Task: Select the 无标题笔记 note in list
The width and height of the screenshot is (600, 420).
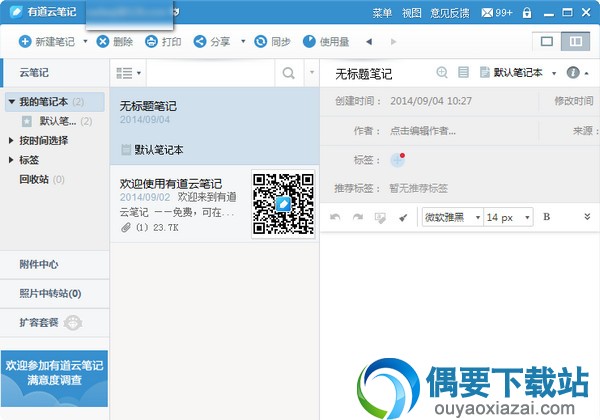Action: coord(215,126)
